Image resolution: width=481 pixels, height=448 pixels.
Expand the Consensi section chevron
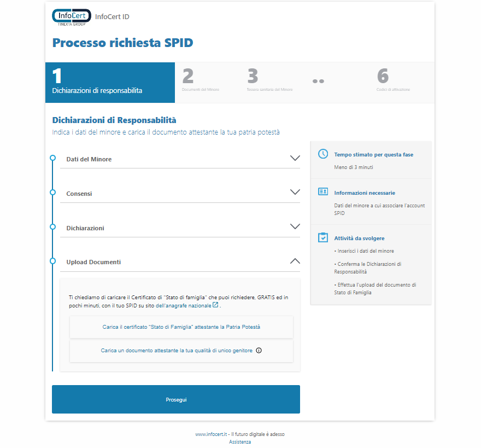tap(295, 193)
